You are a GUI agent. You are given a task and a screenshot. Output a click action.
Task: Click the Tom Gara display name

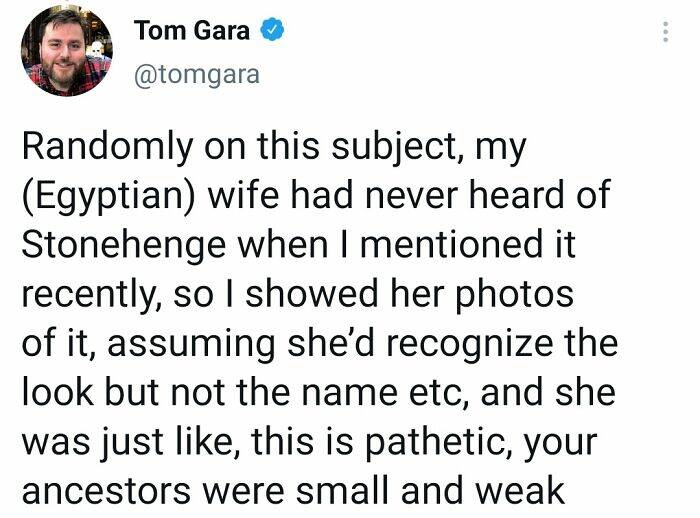click(193, 31)
